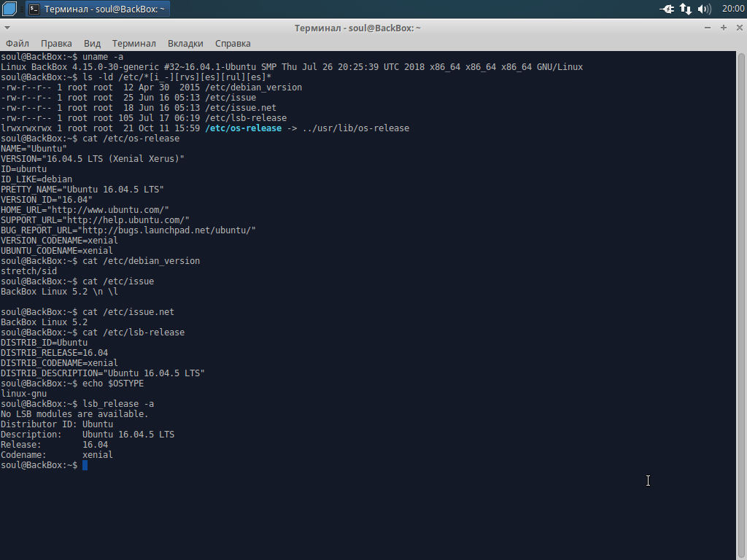This screenshot has width=747, height=560.
Task: Click the Distributor ID: Ubuntu line
Action: 57,424
